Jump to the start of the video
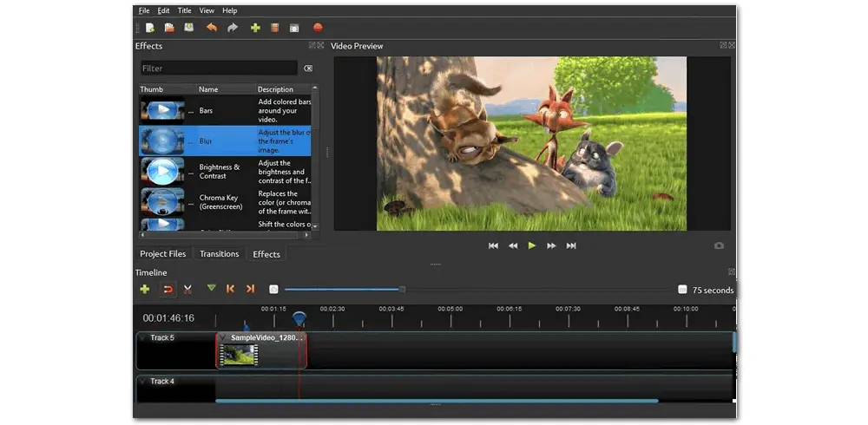The height and width of the screenshot is (425, 868). [x=493, y=245]
